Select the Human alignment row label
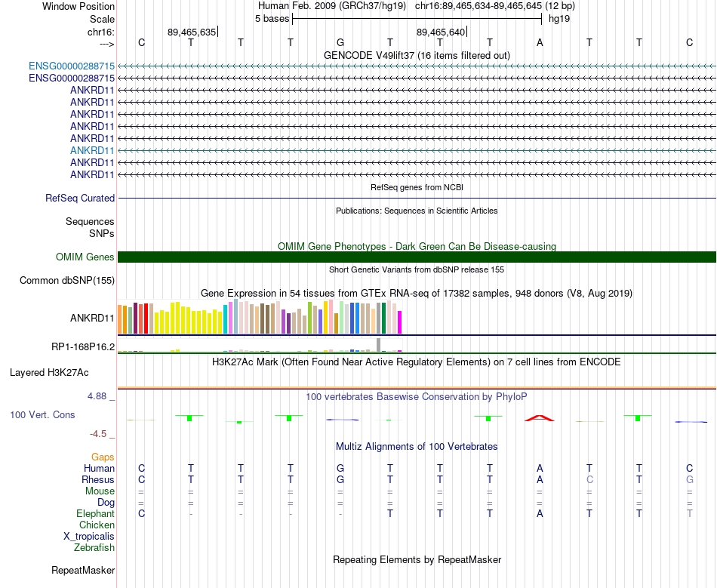The image size is (717, 588). [x=99, y=468]
